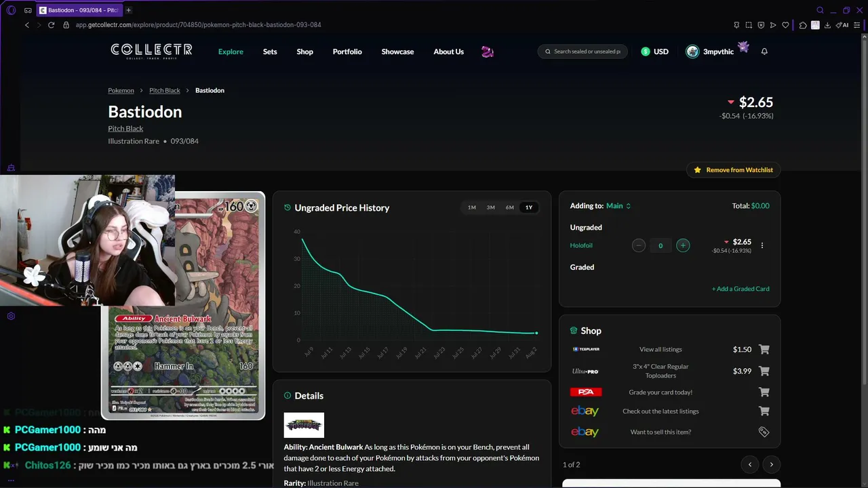Viewport: 868px width, 488px height.
Task: Open the notifications bell
Action: (x=764, y=52)
